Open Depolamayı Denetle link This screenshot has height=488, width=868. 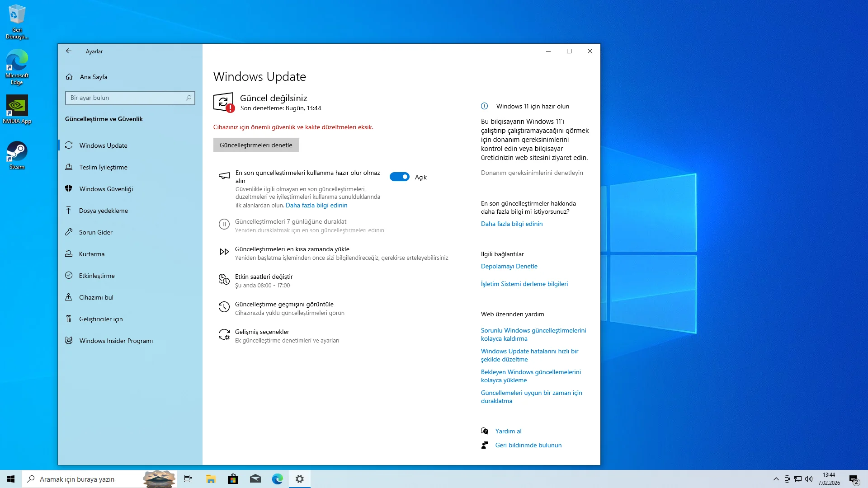click(509, 266)
